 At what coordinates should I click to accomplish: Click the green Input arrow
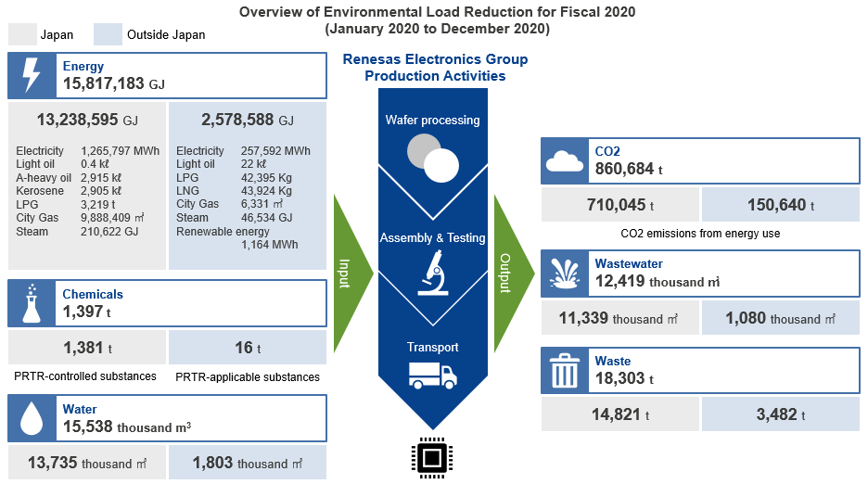click(352, 274)
